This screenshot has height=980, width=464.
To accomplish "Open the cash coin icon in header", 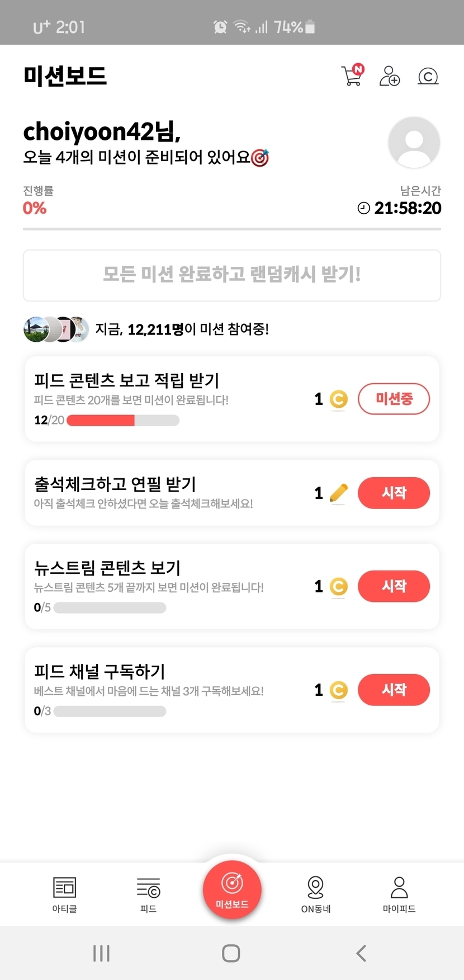I will (x=428, y=76).
